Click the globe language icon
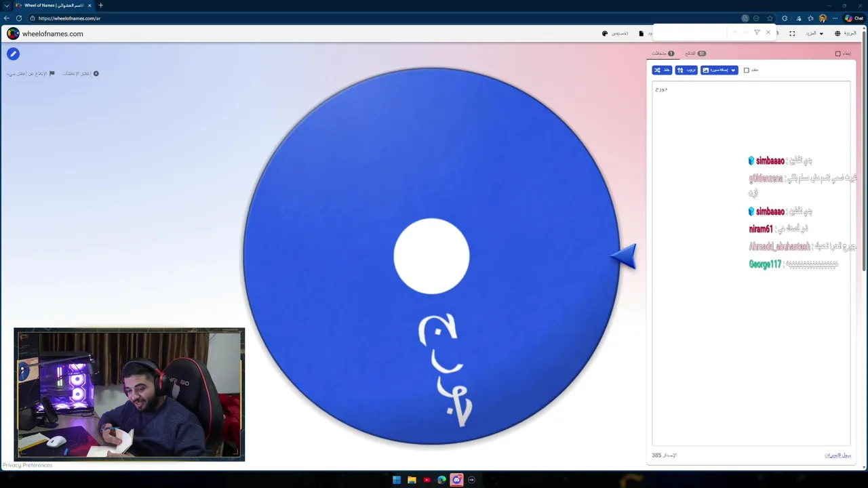Screen dimensions: 868x488 click(x=837, y=33)
